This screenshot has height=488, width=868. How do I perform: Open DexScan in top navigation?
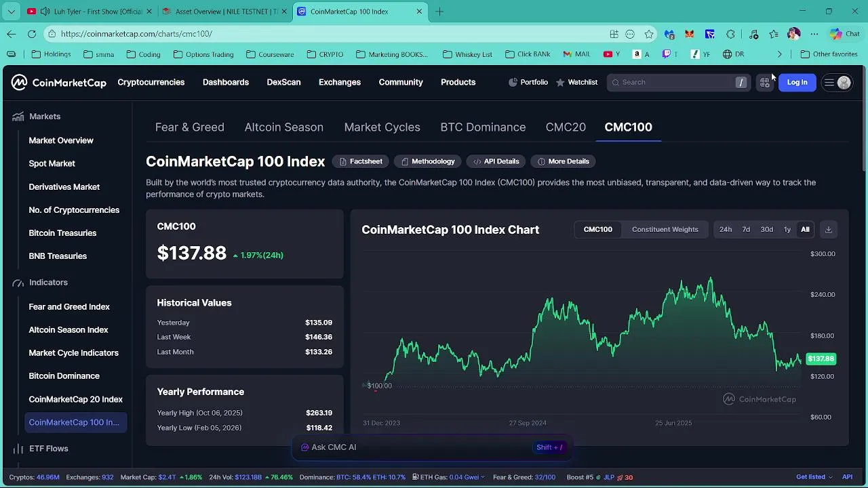283,82
